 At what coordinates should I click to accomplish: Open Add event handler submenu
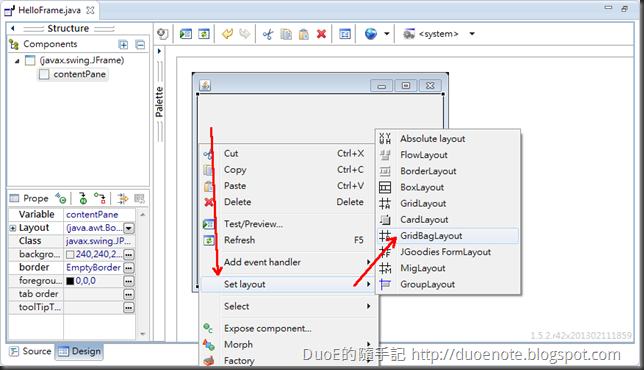pyautogui.click(x=288, y=262)
